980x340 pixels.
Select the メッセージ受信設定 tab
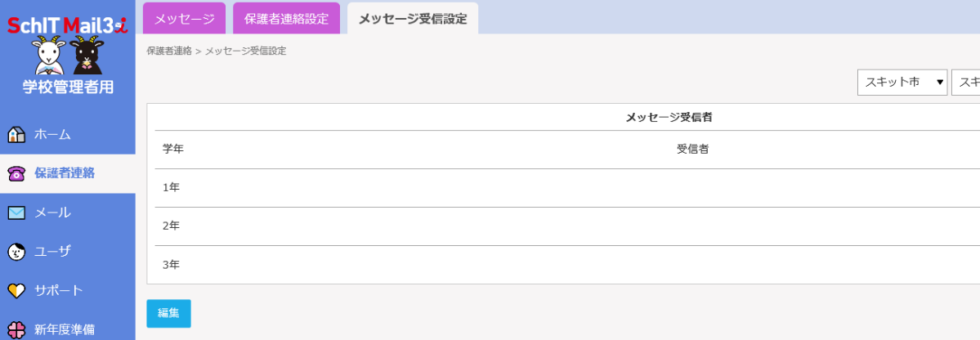coord(413,18)
